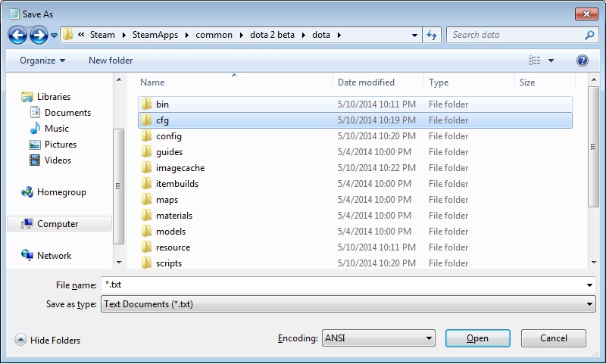Click the Network icon in sidebar
This screenshot has width=606, height=364.
[x=27, y=255]
